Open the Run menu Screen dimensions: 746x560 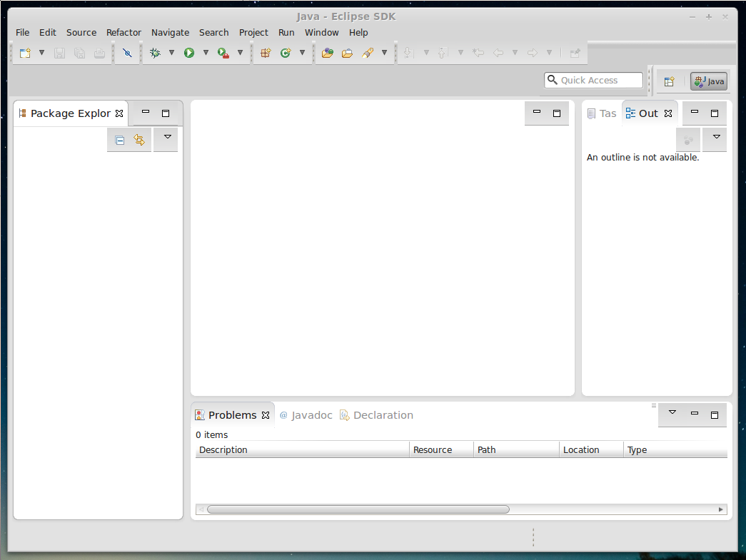pyautogui.click(x=286, y=32)
